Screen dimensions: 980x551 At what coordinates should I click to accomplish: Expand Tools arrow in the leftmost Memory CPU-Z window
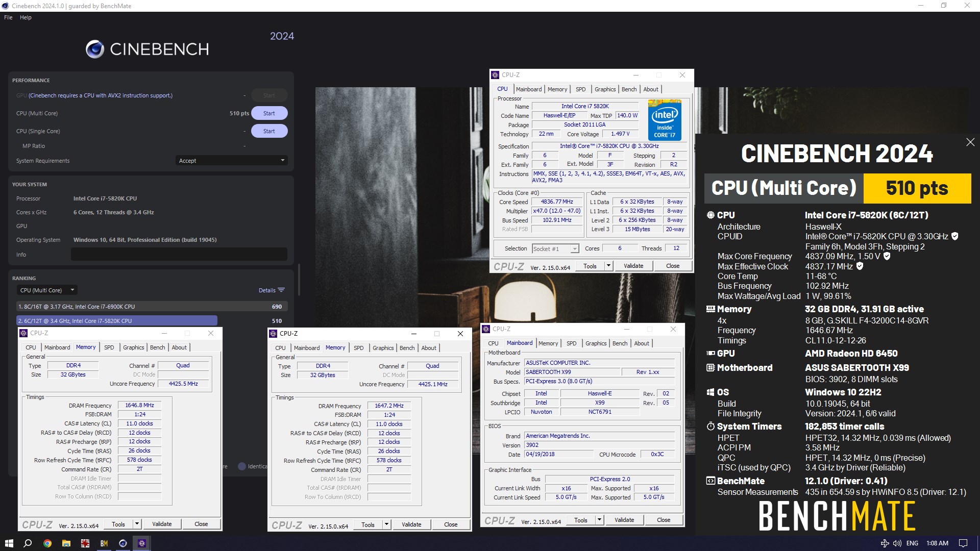coord(137,524)
